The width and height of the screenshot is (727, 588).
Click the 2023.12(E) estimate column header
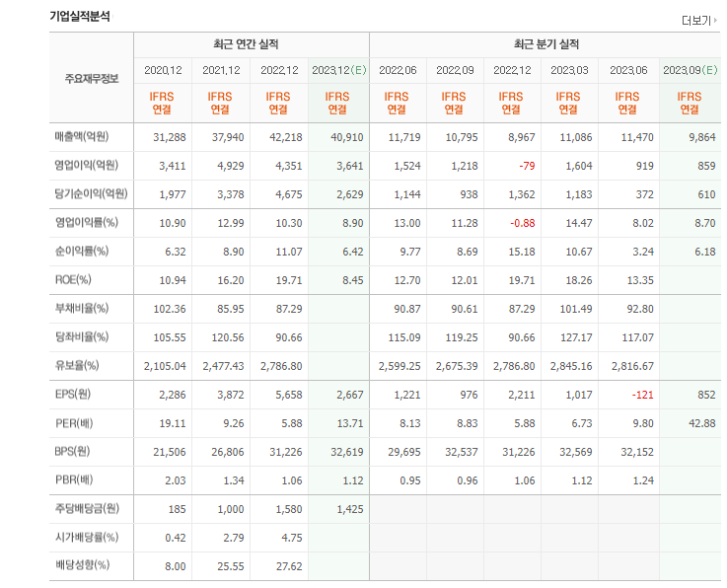[x=339, y=70]
